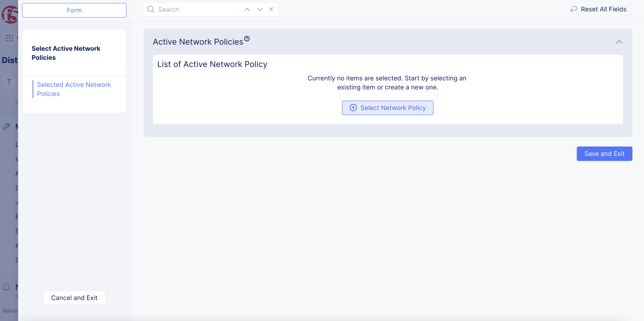This screenshot has width=644, height=321.
Task: Switch to the Form view tab
Action: coord(74,10)
